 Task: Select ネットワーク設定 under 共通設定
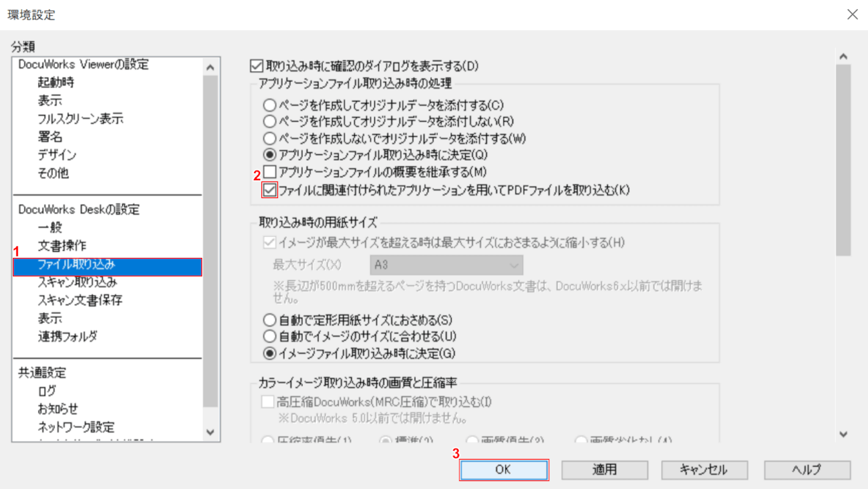click(76, 427)
